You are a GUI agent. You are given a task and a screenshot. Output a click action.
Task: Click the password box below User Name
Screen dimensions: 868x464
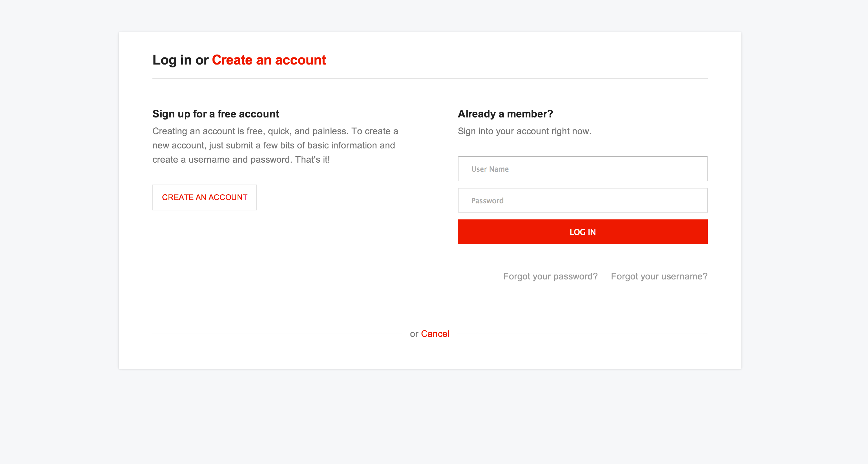click(582, 200)
